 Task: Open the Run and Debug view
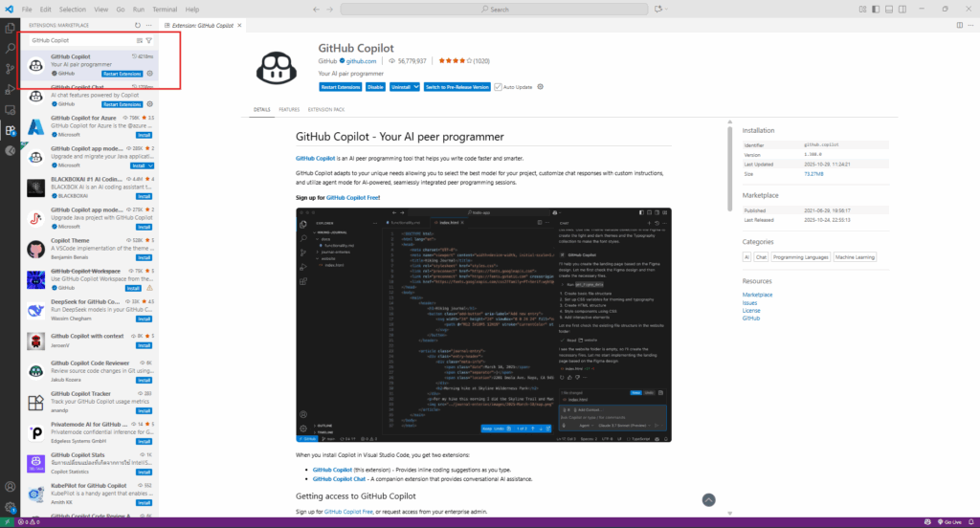10,89
